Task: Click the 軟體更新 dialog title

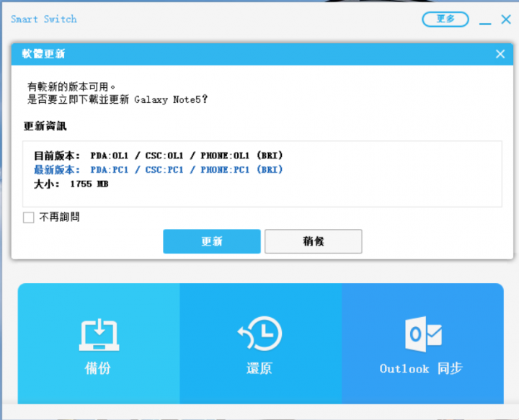Action: point(43,53)
